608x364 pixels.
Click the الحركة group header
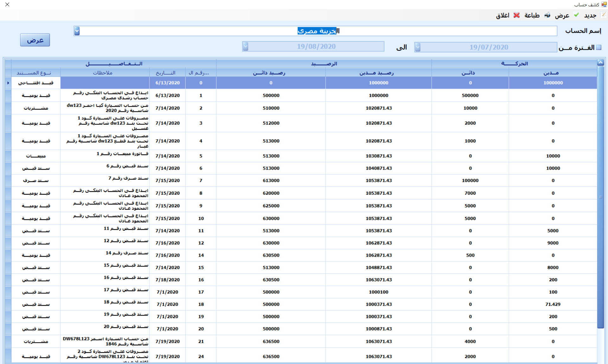pyautogui.click(x=514, y=64)
